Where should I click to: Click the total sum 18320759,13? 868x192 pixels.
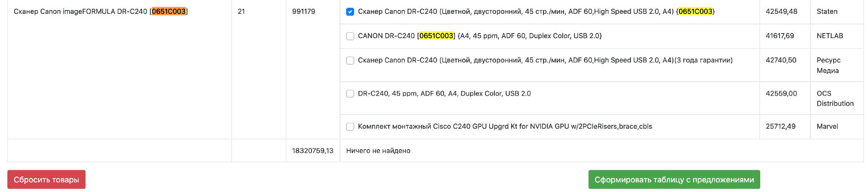pos(312,150)
